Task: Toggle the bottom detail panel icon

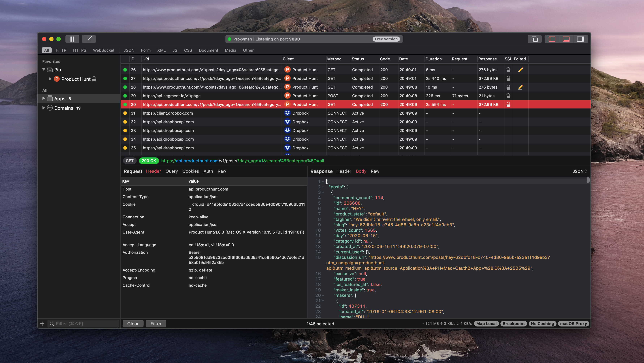Action: 566,39
